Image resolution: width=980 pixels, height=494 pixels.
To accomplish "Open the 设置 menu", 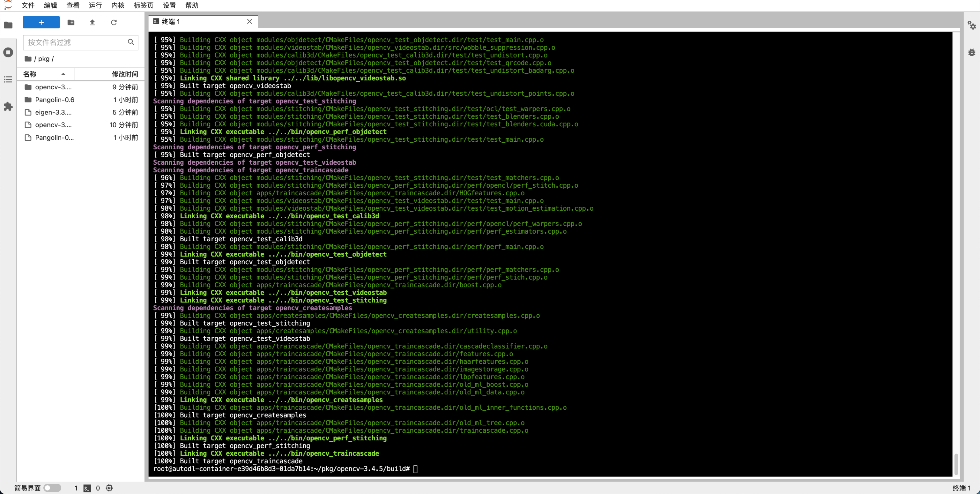I will (x=169, y=5).
